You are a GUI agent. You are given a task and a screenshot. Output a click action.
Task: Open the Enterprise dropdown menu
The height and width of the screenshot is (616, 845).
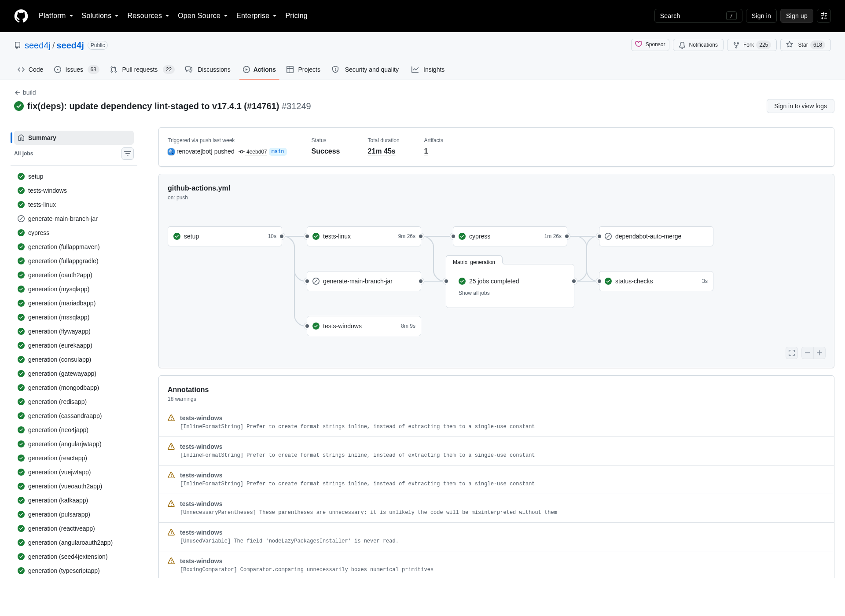point(256,16)
